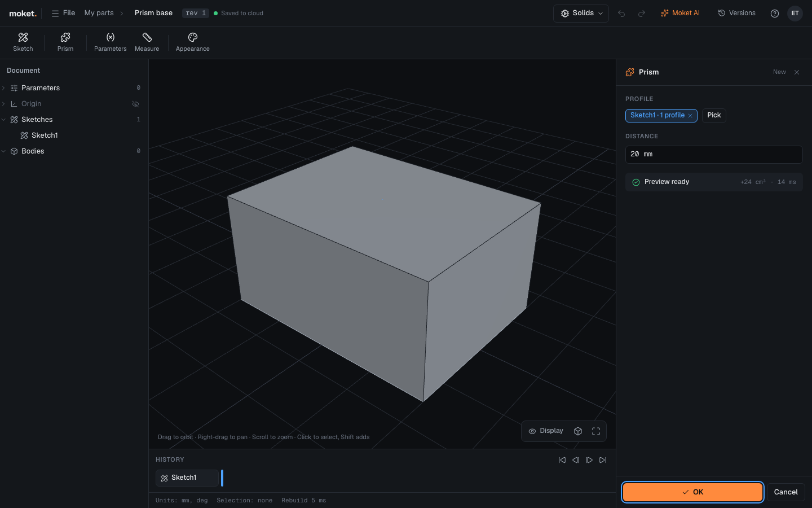Screen dimensions: 812x508
Task: Click the Pick profile button
Action: tap(714, 115)
